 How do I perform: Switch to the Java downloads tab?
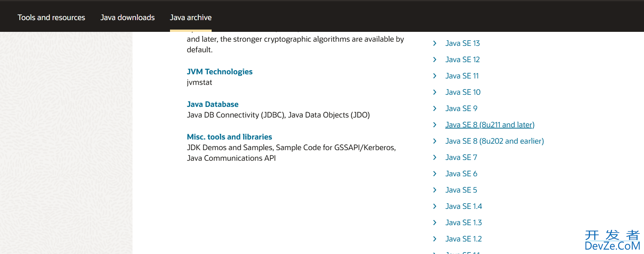coord(128,17)
